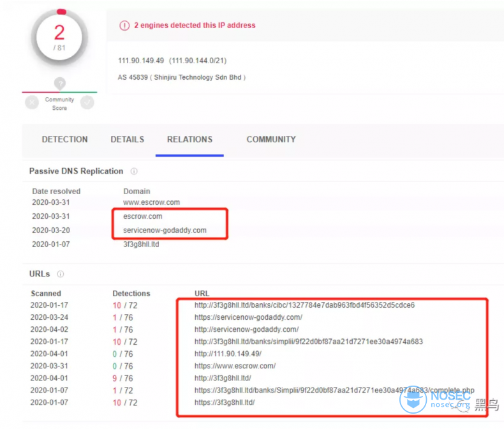Open the DETAILS tab
The height and width of the screenshot is (429, 504).
(x=127, y=139)
